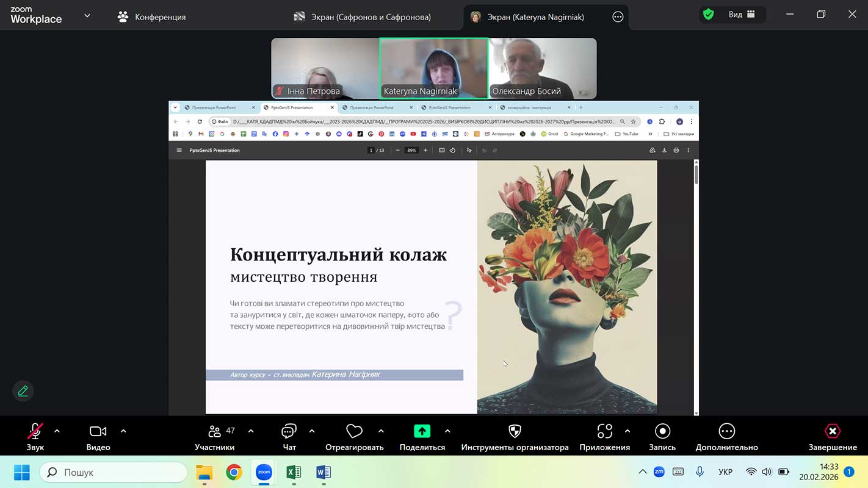Open the Zoom Workplace dropdown chevron
The image size is (868, 488).
(x=87, y=16)
